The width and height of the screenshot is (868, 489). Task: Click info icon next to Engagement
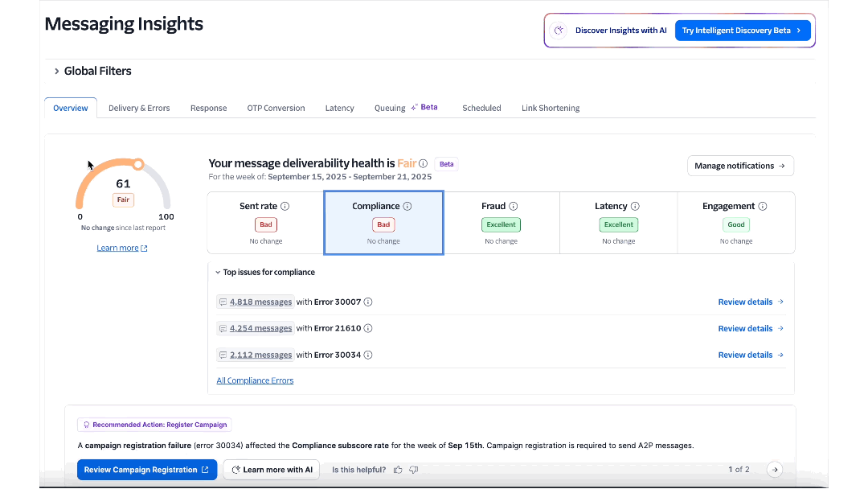[762, 207]
